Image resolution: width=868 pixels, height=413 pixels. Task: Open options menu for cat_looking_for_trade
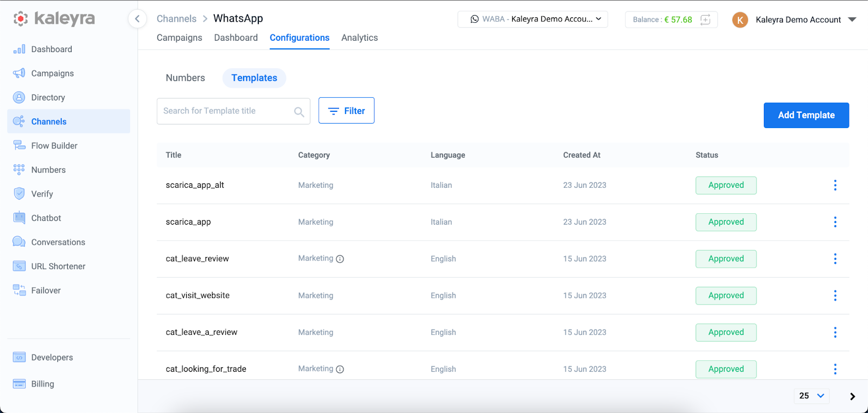[835, 369]
